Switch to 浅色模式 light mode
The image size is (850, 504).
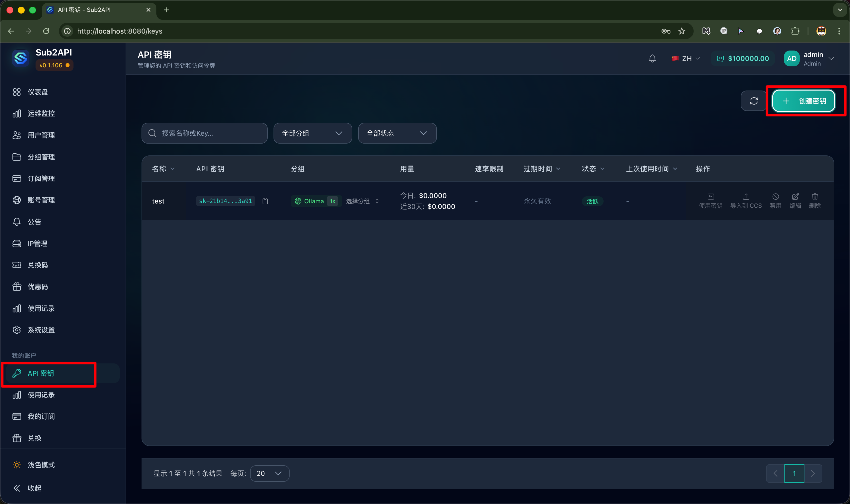click(x=41, y=464)
